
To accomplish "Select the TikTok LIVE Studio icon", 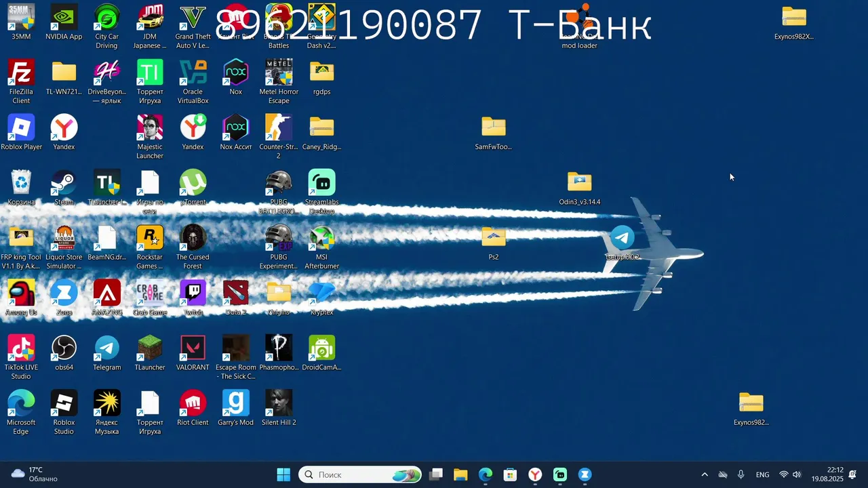I will [x=21, y=348].
